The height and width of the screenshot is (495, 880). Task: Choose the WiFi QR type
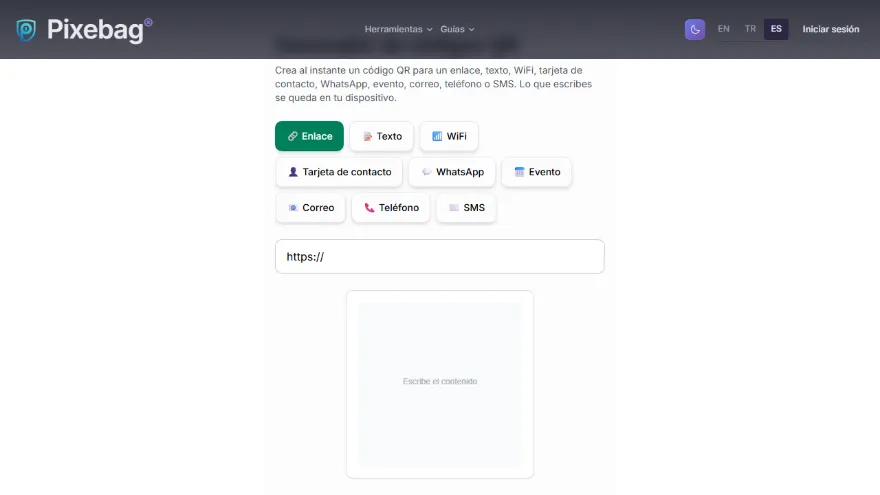click(x=449, y=136)
